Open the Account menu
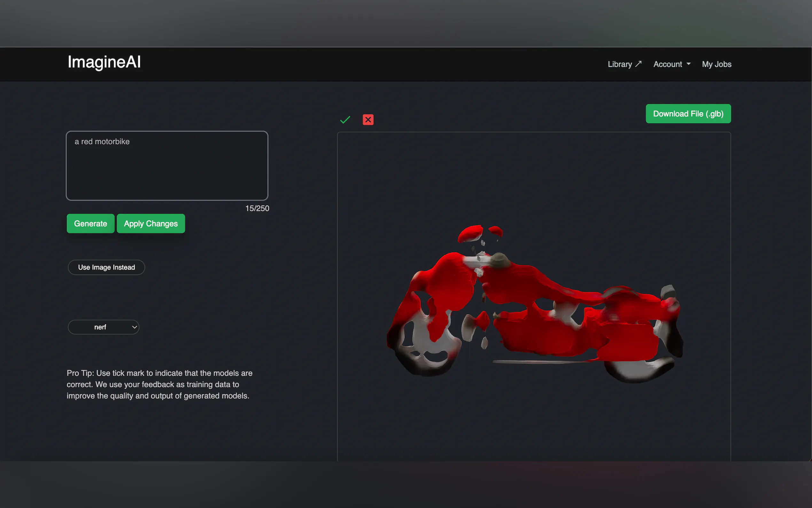This screenshot has height=508, width=812. point(668,64)
